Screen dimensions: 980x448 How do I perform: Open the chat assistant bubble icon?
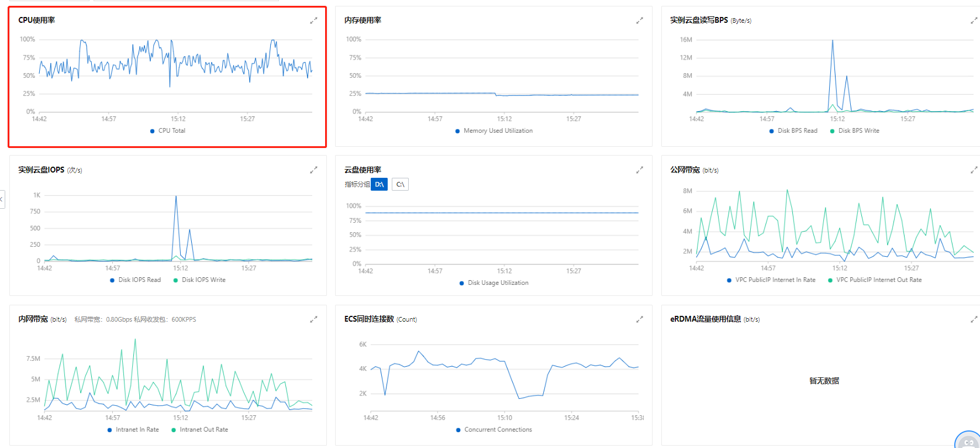click(x=968, y=440)
